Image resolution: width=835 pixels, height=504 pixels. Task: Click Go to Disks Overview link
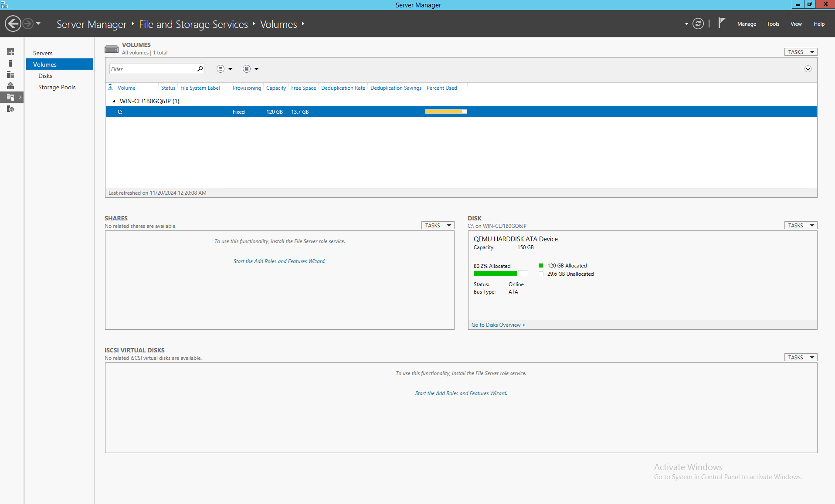498,325
